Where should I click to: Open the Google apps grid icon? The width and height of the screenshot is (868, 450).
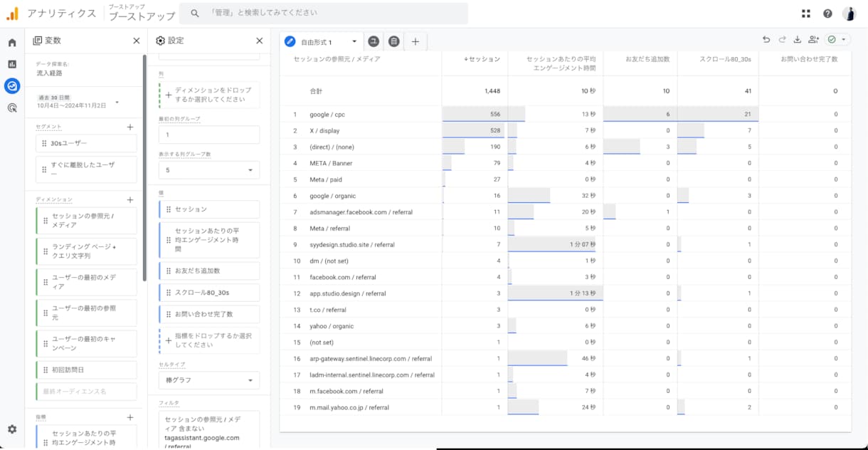[806, 14]
